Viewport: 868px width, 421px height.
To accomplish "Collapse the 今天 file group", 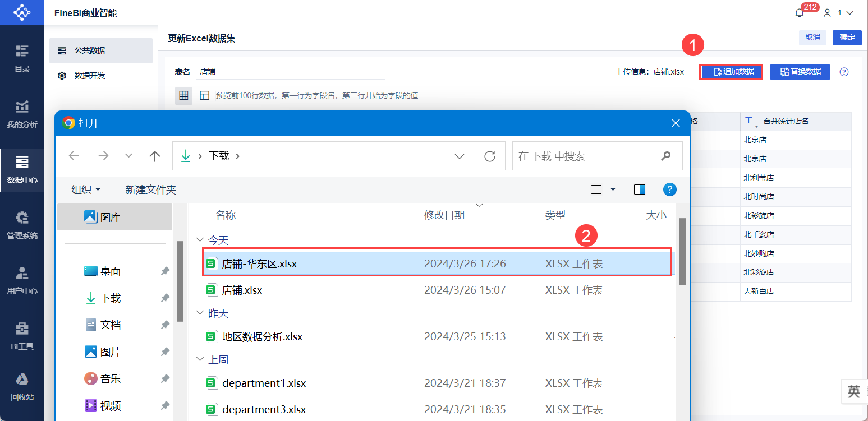I will pos(199,240).
